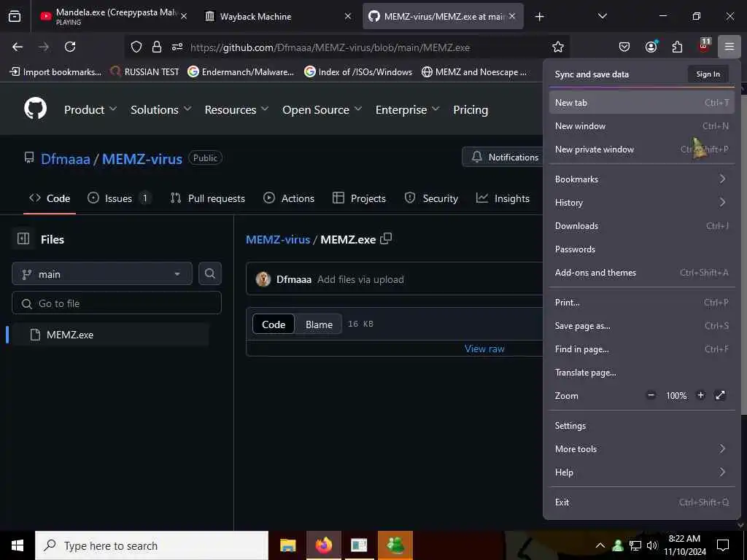The image size is (747, 560).
Task: Switch to Firefox in the taskbar
Action: pyautogui.click(x=323, y=545)
